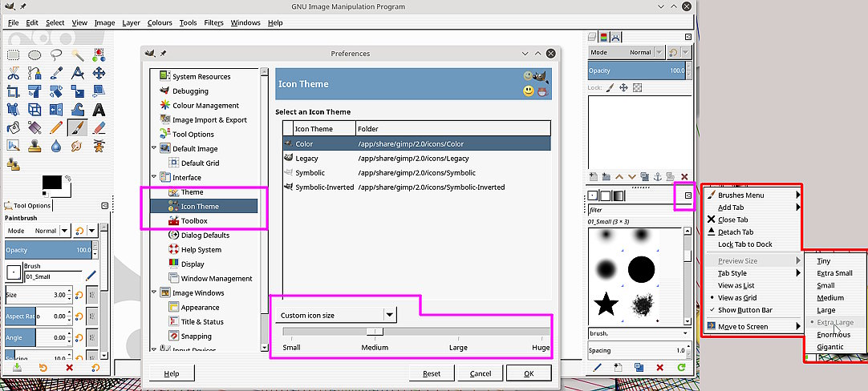Select the Move tool
868x391 pixels.
[x=99, y=73]
